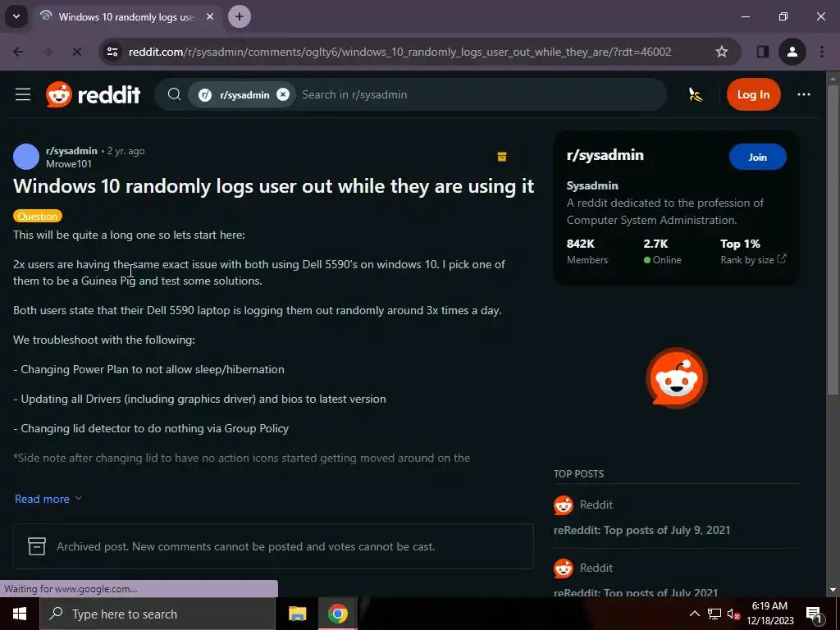
Task: Go back in browser history
Action: coord(18,52)
